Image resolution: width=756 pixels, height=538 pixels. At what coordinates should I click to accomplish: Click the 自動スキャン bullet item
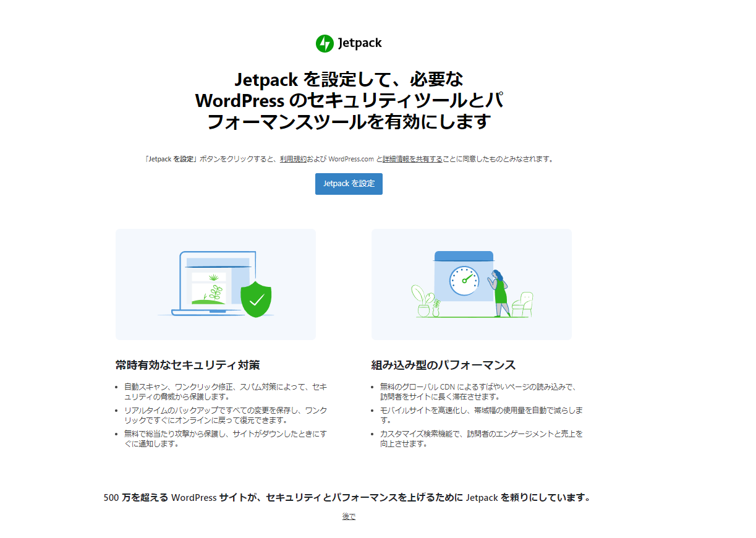pyautogui.click(x=226, y=392)
